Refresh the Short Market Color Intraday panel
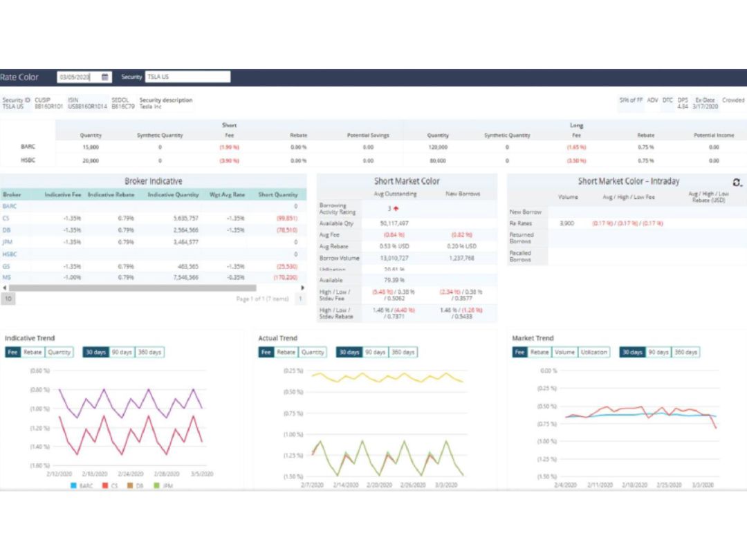747x560 pixels. (x=737, y=183)
